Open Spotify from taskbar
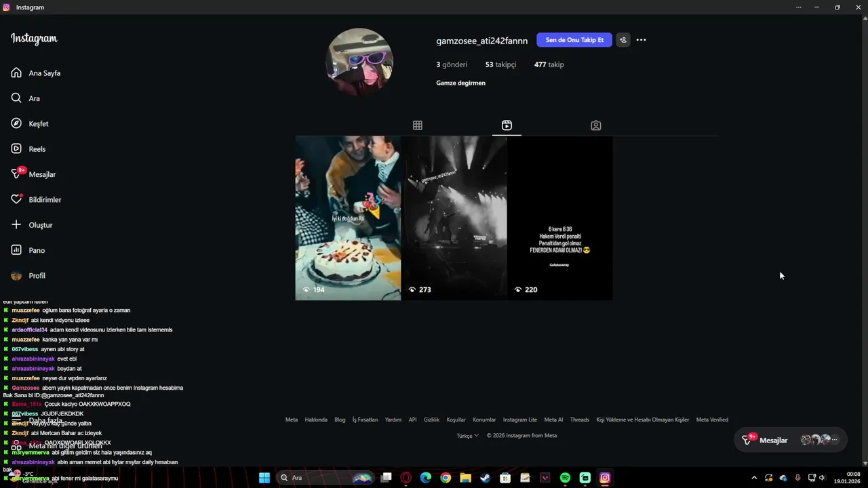This screenshot has height=488, width=868. tap(565, 478)
